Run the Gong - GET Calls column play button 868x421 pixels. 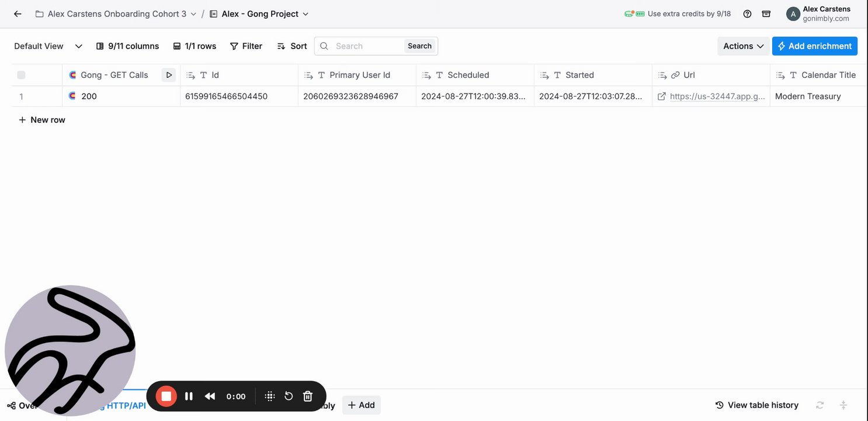coord(169,75)
